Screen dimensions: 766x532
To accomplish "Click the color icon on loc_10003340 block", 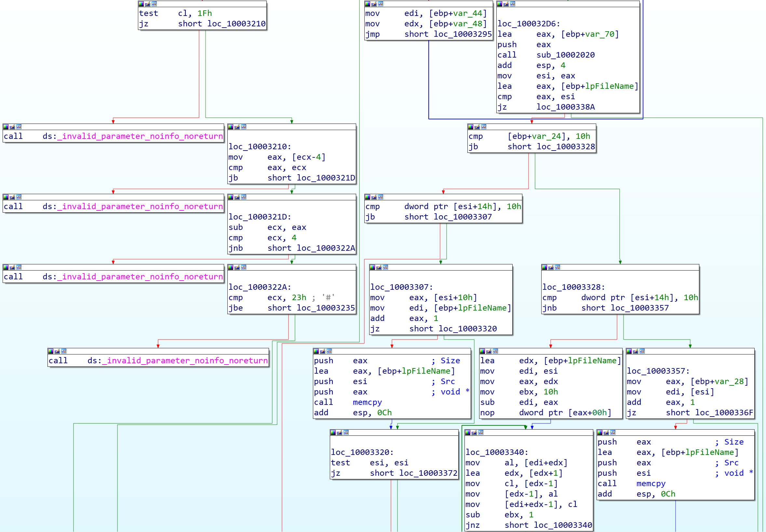I will [467, 433].
